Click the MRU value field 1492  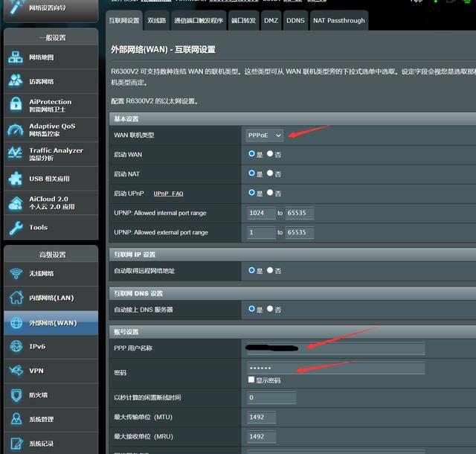[x=261, y=437]
